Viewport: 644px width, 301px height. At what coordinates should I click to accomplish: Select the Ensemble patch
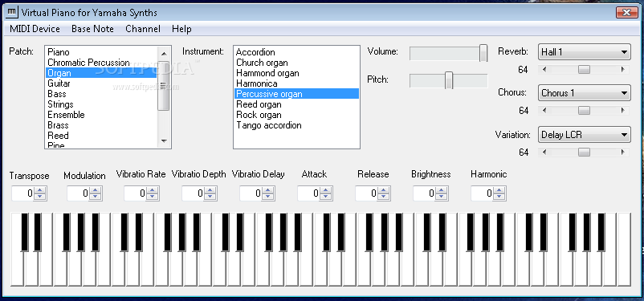[101, 115]
